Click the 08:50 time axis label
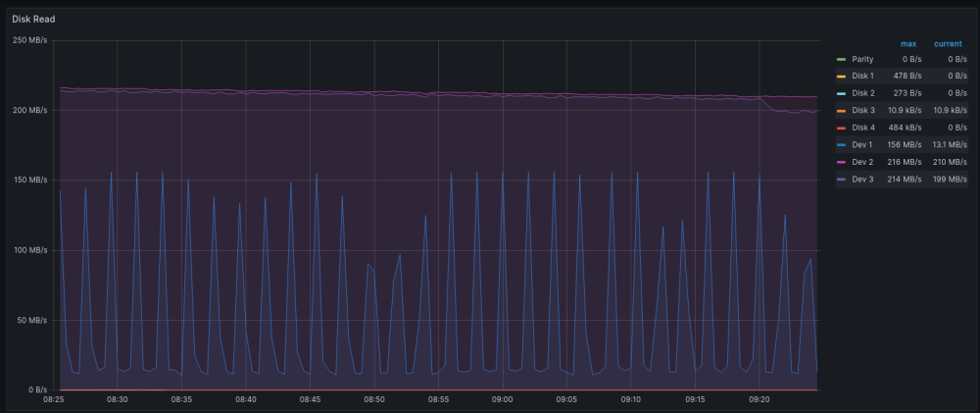 click(374, 399)
